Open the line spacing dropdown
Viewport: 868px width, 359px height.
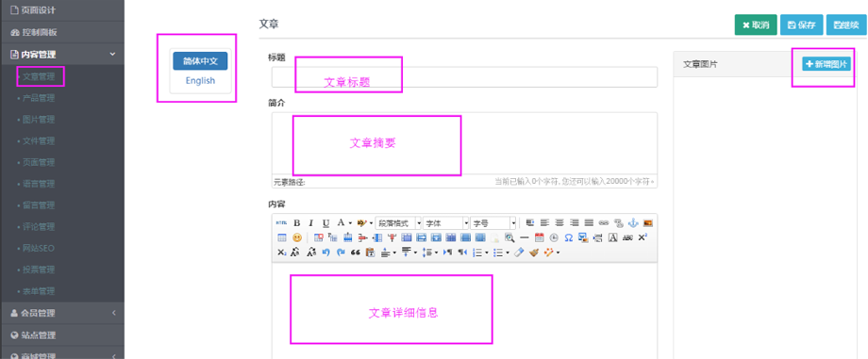pyautogui.click(x=436, y=253)
